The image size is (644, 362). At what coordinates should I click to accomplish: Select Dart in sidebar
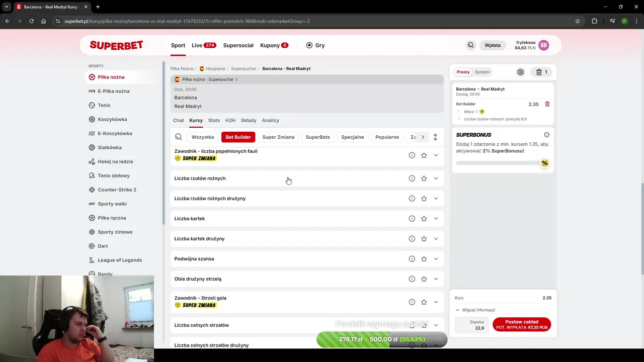pyautogui.click(x=103, y=246)
